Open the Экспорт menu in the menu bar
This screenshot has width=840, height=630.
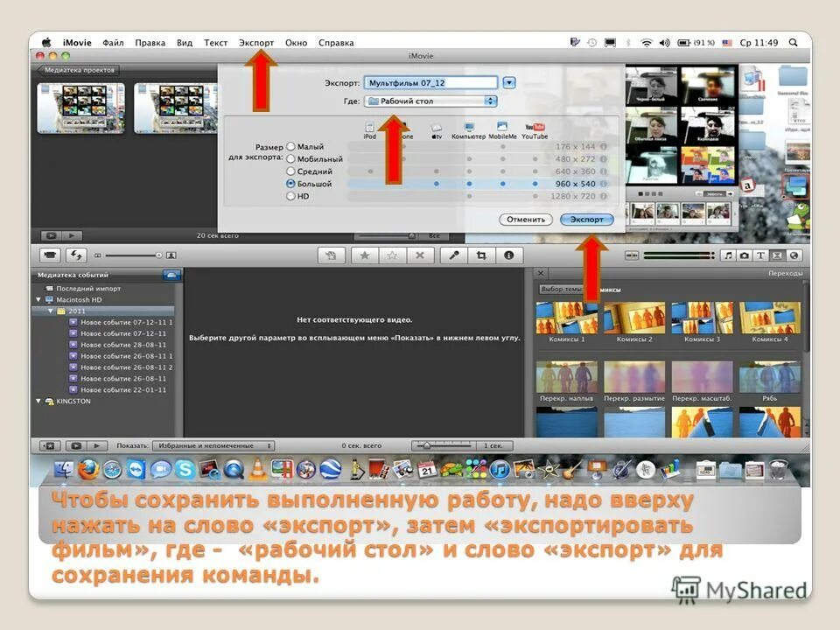[255, 42]
